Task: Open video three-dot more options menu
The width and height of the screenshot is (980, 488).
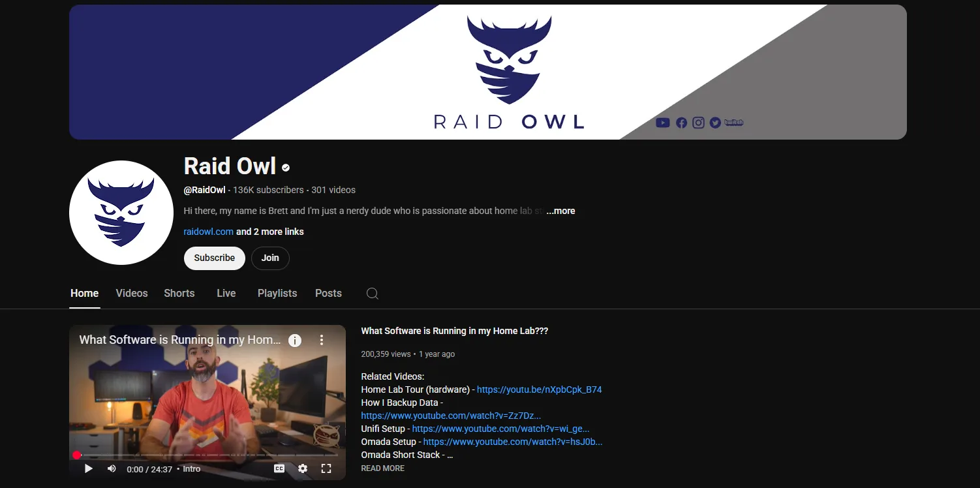Action: [322, 340]
